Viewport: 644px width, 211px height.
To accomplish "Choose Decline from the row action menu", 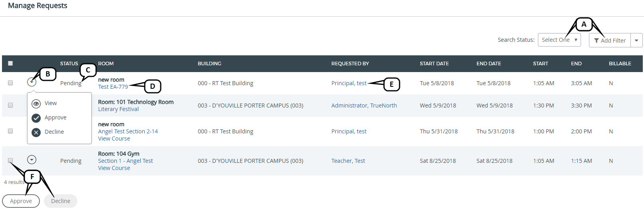I will coord(54,132).
